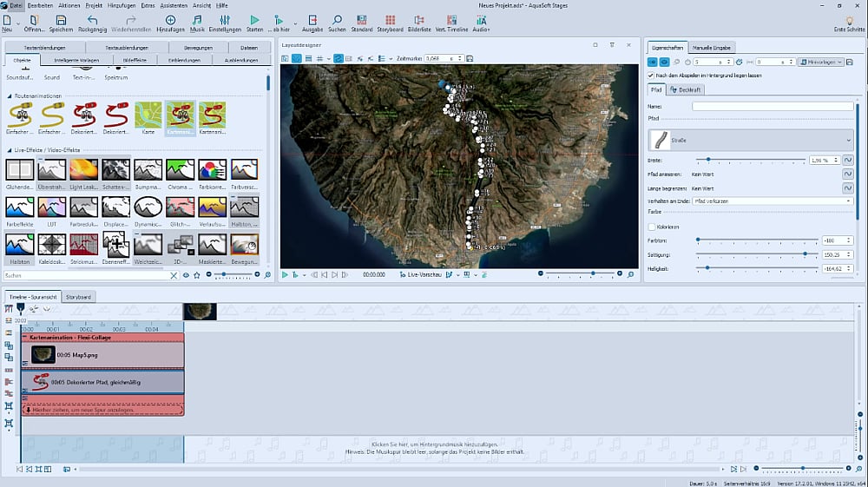Select the Karte route animation object
The width and height of the screenshot is (868, 487).
pyautogui.click(x=148, y=115)
